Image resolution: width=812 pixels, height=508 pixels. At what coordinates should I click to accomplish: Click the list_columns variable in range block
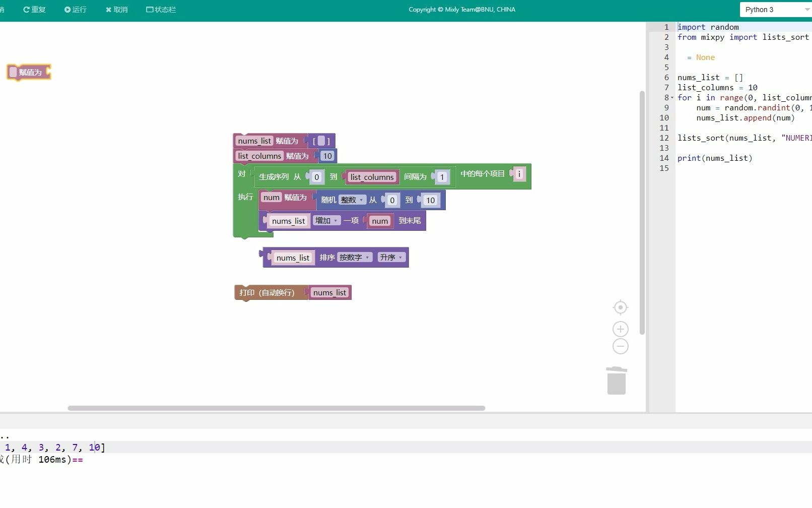click(372, 177)
